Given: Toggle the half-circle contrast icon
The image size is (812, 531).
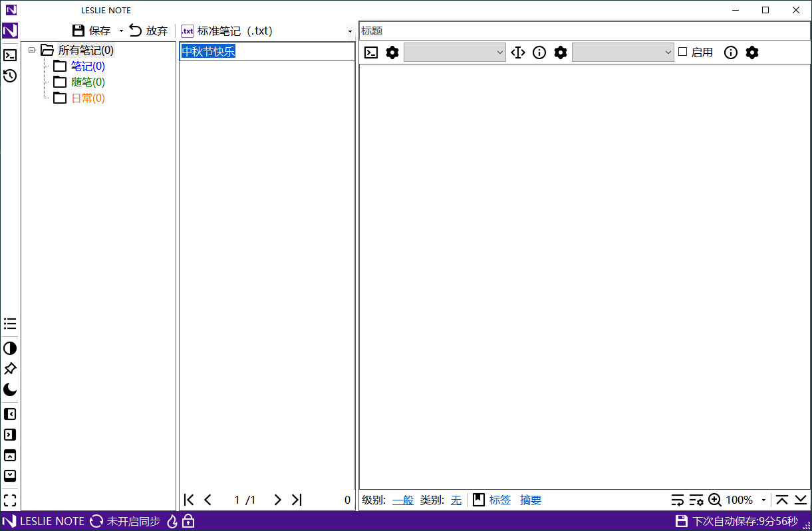Looking at the screenshot, I should coord(10,348).
